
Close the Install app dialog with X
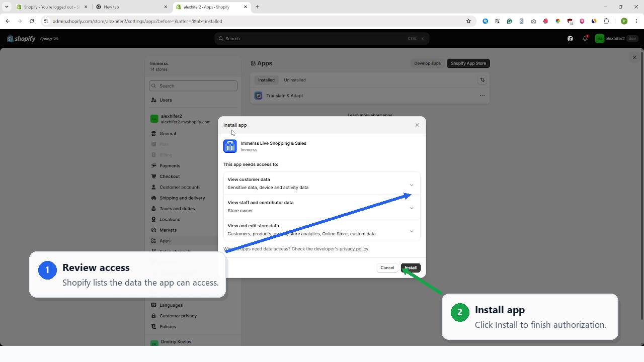(x=417, y=125)
